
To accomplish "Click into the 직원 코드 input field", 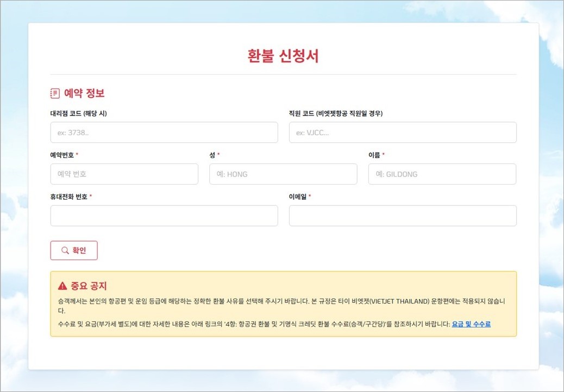I will point(402,132).
